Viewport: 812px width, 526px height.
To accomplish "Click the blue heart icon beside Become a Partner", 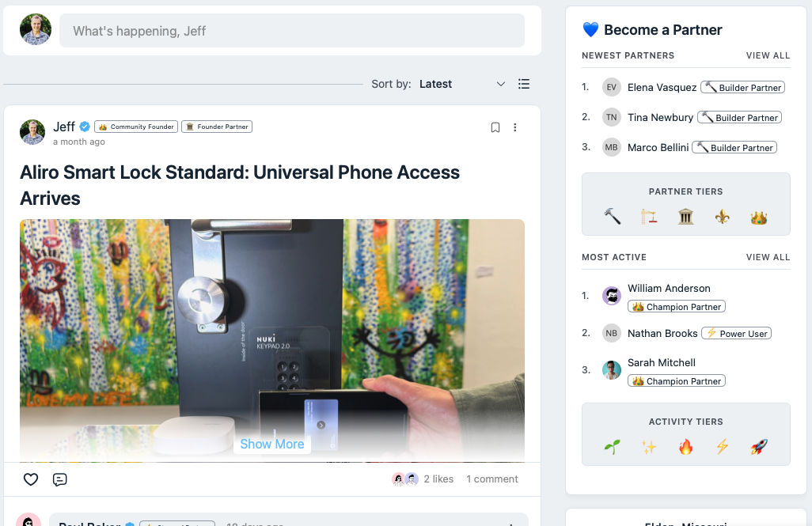I will [590, 29].
